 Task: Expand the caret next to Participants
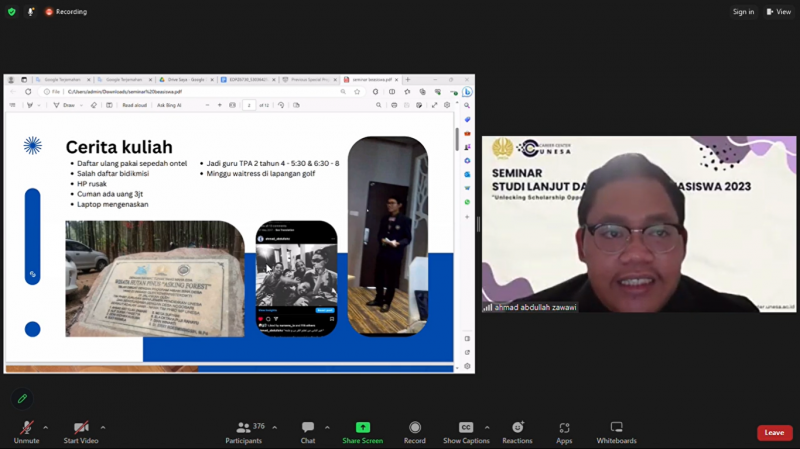[x=275, y=427]
